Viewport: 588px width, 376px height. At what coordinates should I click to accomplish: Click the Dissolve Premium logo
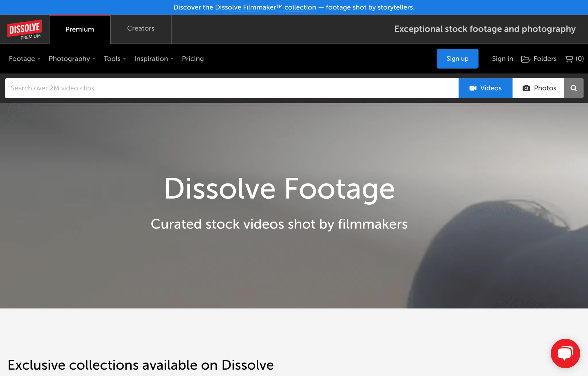pyautogui.click(x=25, y=30)
